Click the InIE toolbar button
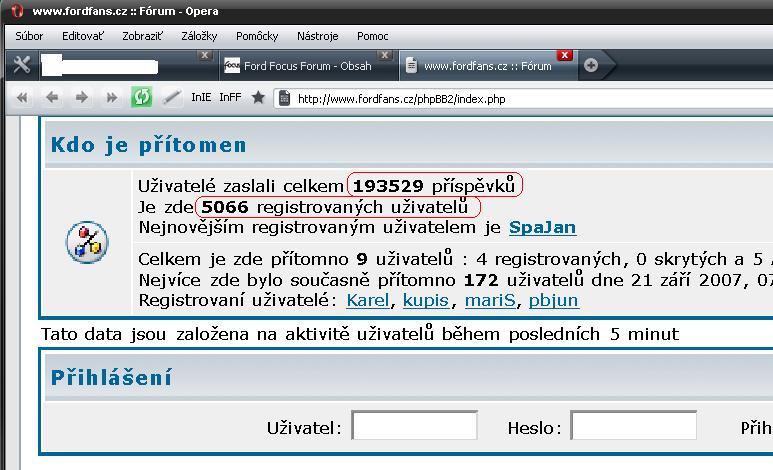 (201, 98)
